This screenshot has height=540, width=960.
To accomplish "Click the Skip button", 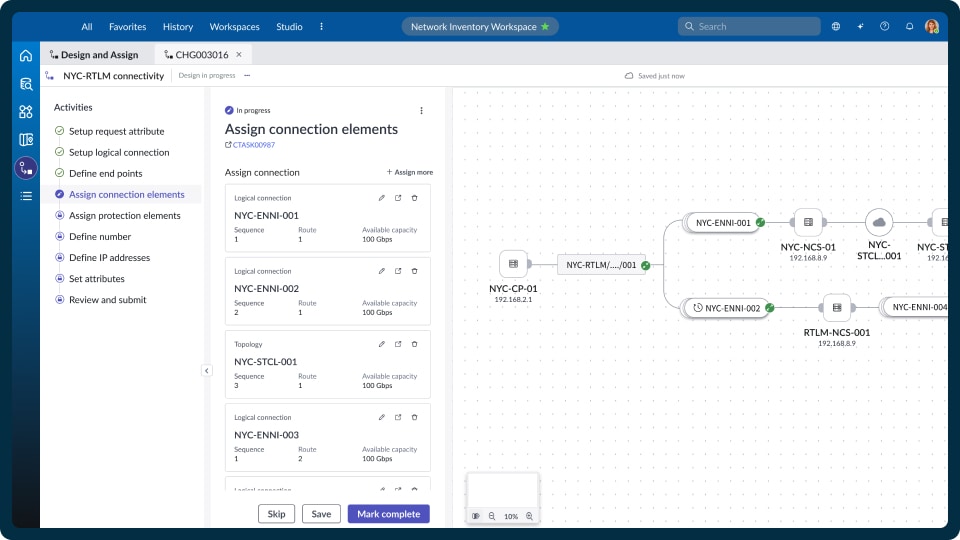I will pyautogui.click(x=276, y=514).
